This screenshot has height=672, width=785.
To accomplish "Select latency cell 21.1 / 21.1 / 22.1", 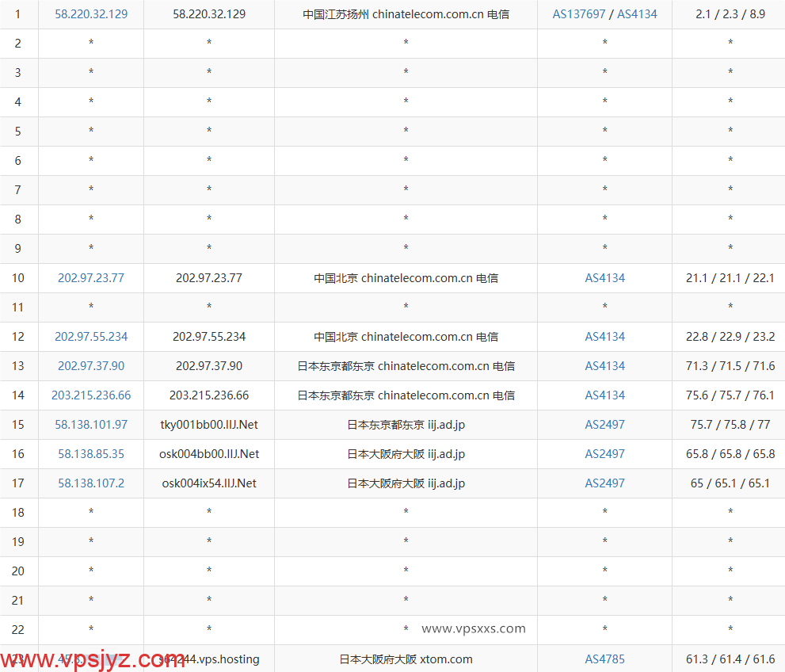I will (x=730, y=278).
